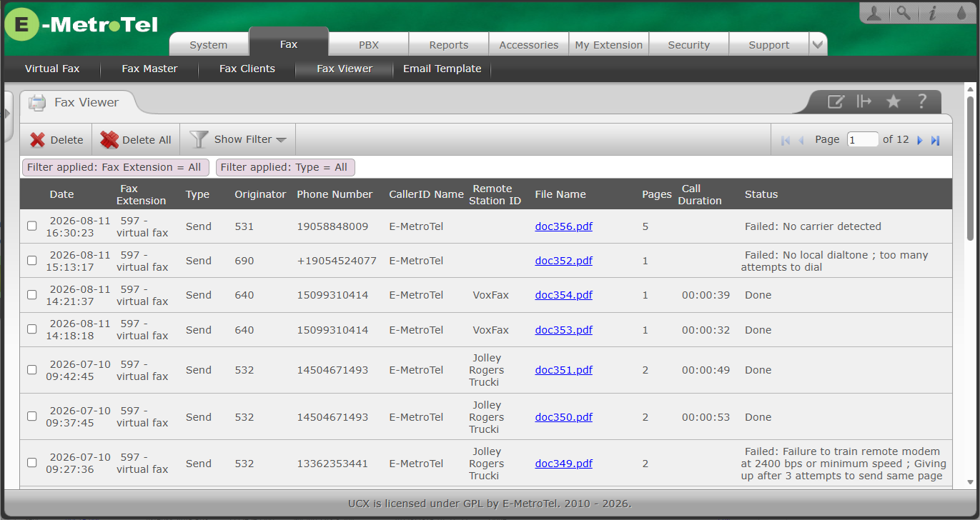Go to the Fax Clients submenu
980x520 pixels.
(x=247, y=69)
